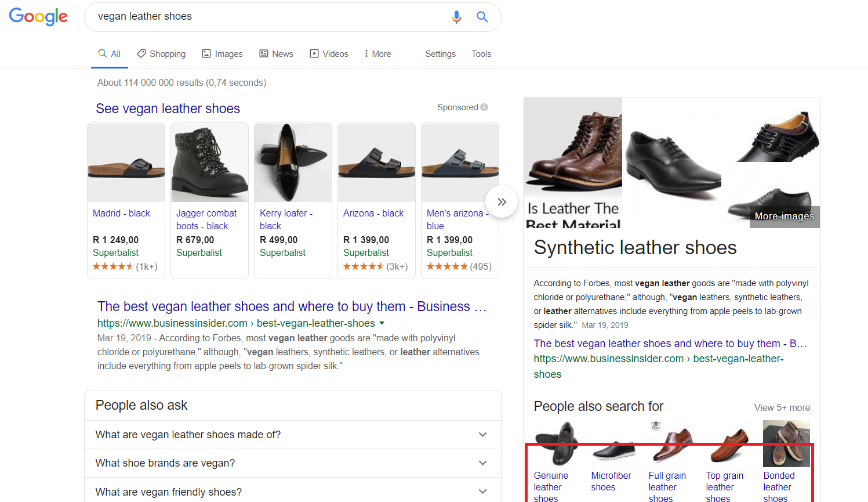The image size is (868, 502).
Task: Click the Kerry loafer product image
Action: tap(293, 162)
